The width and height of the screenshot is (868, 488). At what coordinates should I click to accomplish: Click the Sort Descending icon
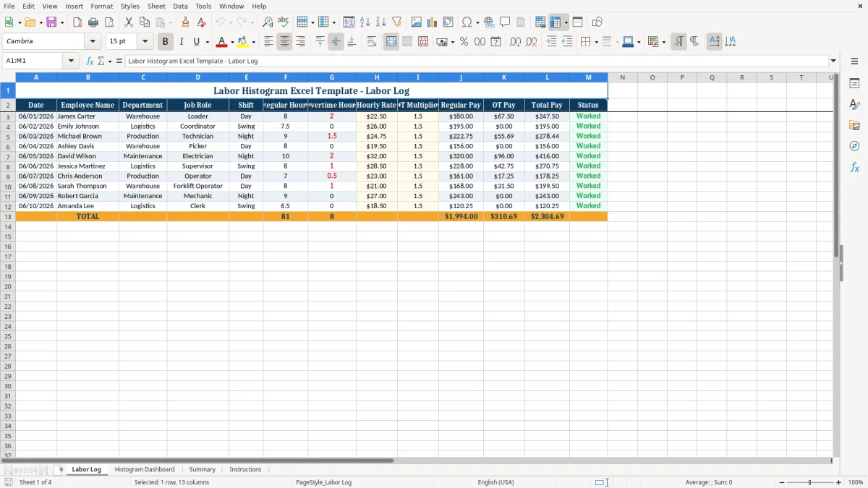[x=380, y=22]
